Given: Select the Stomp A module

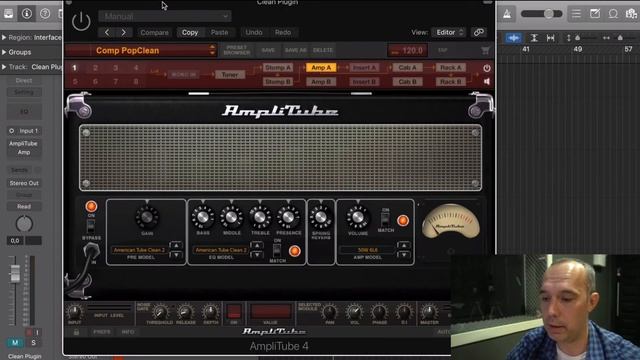Looking at the screenshot, I should (278, 67).
